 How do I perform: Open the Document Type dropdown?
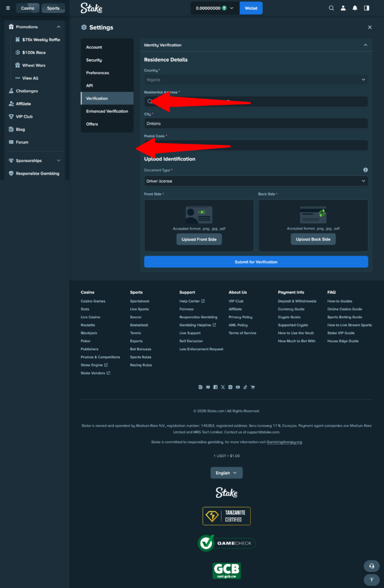point(256,181)
